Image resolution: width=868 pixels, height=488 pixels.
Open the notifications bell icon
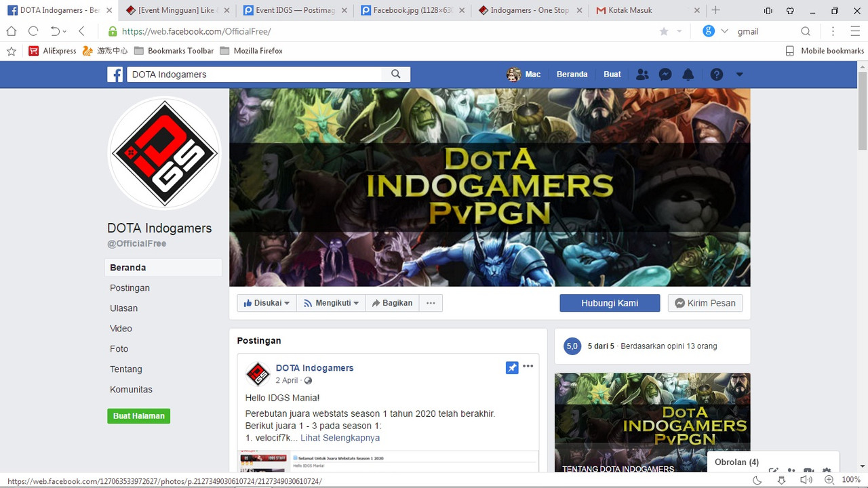point(688,74)
